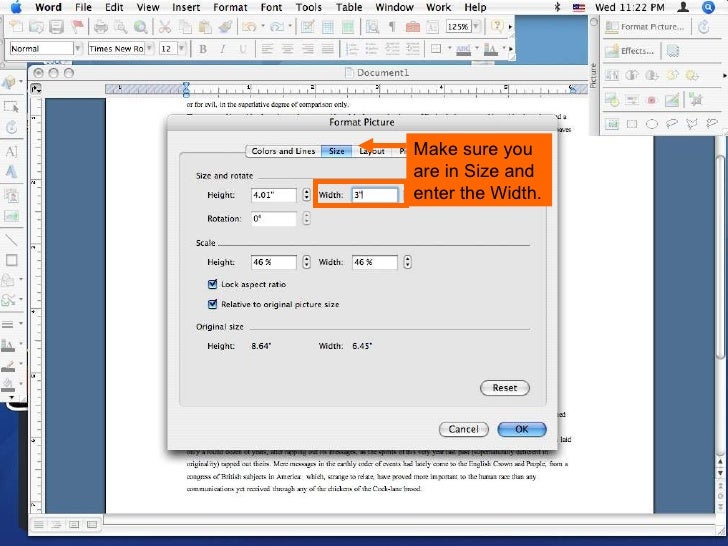Click the OK button

(x=521, y=429)
